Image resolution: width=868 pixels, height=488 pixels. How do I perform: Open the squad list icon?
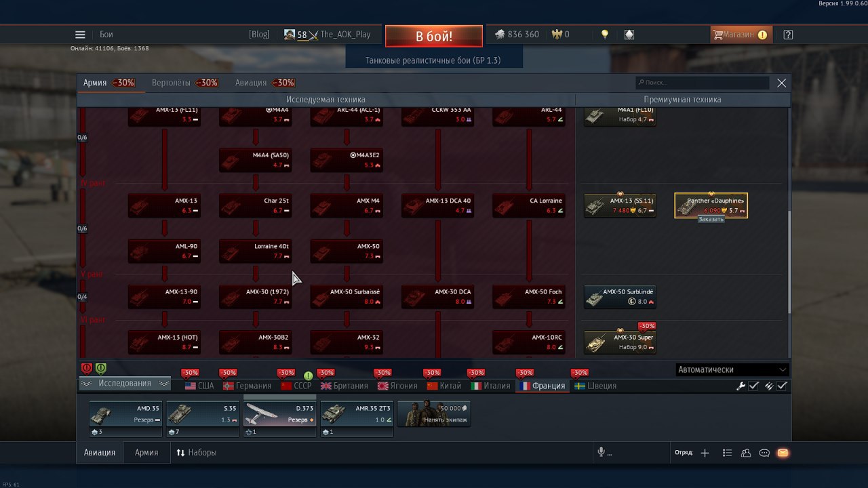[727, 453]
